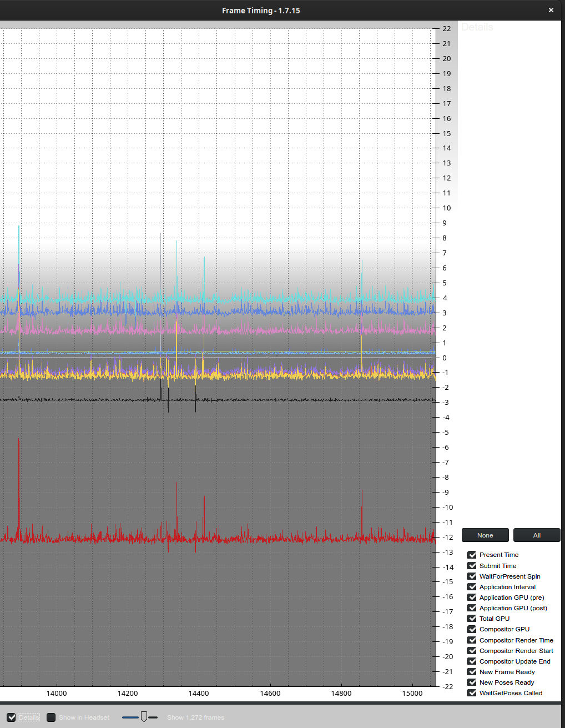Click the All button

pyautogui.click(x=537, y=535)
